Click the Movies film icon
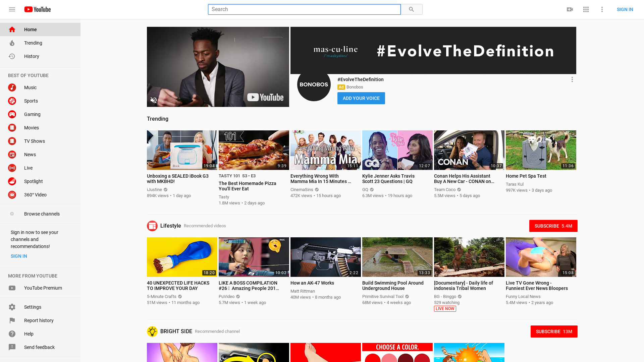This screenshot has height=362, width=644. 12,128
